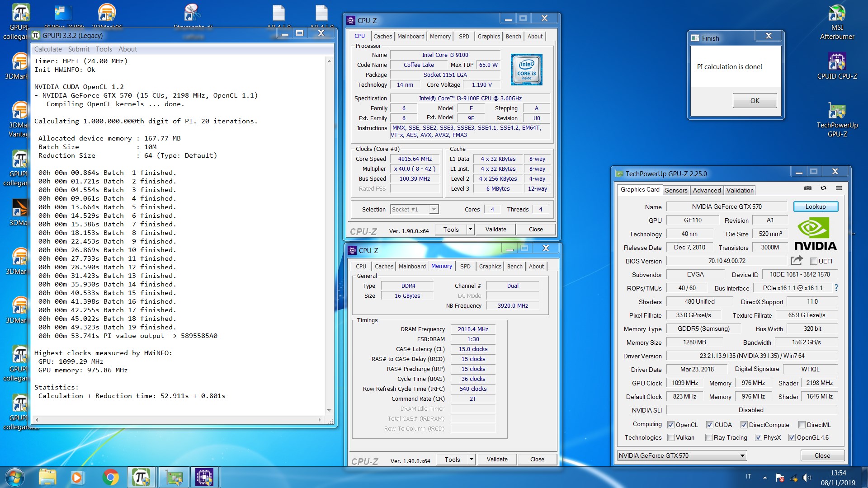
Task: Click Close in the Memory tab window
Action: point(537,460)
